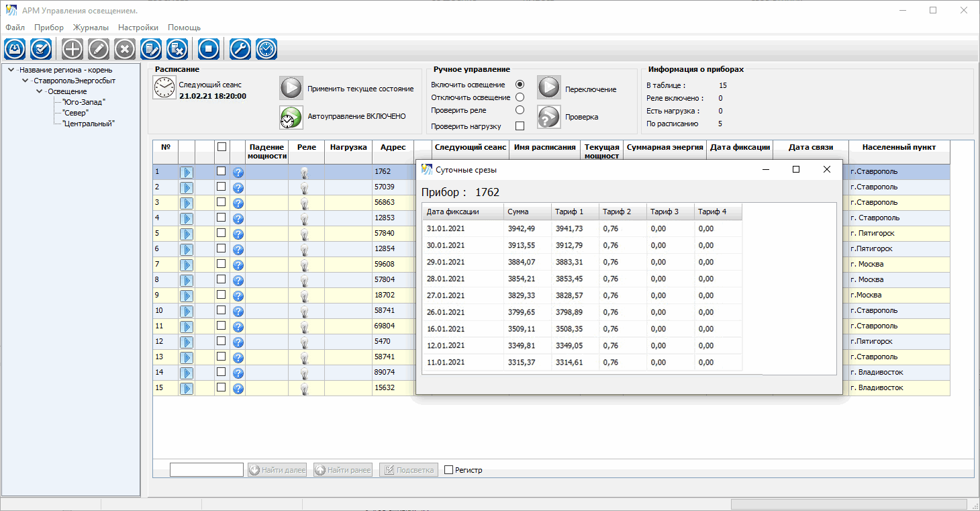Open the Настройки menu
The image size is (980, 511).
click(138, 28)
